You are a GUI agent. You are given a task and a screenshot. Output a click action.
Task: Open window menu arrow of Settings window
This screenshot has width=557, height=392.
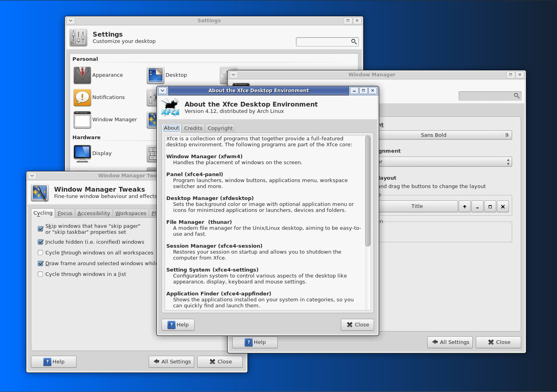pyautogui.click(x=70, y=21)
